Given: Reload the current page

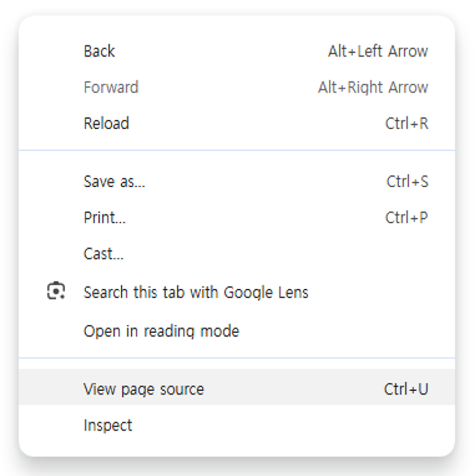Looking at the screenshot, I should click(x=107, y=123).
